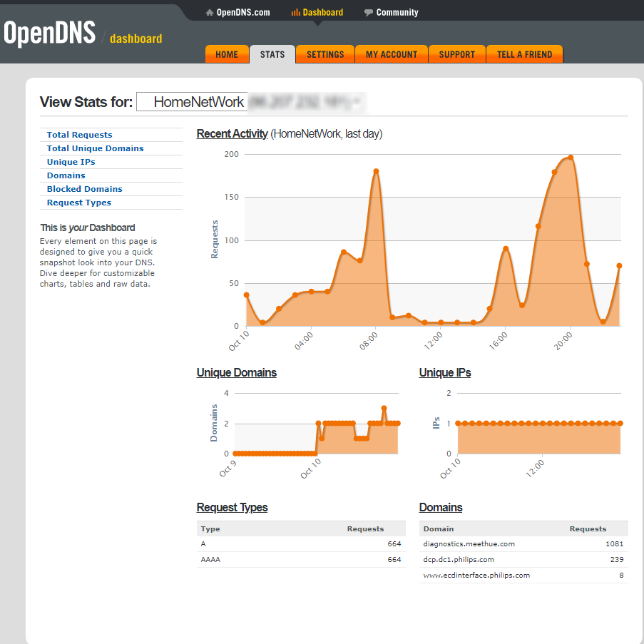Click the 'This is your Dashboard' heading
The image size is (644, 644).
click(88, 228)
